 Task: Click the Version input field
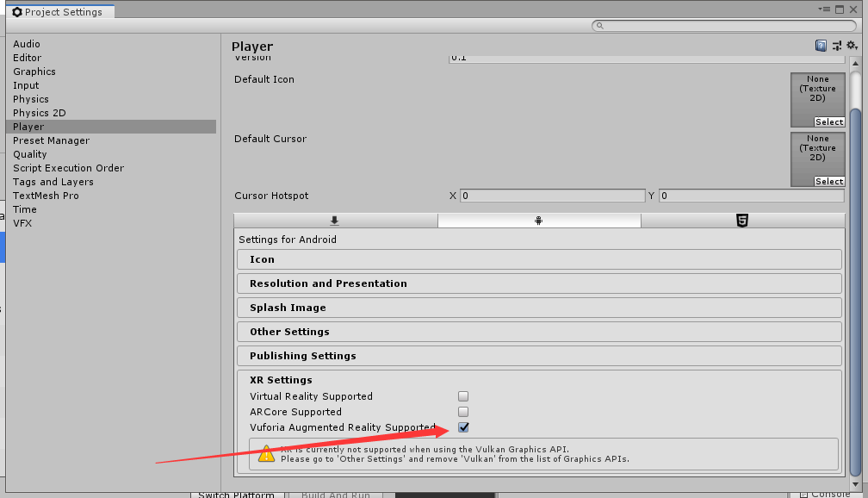(647, 59)
